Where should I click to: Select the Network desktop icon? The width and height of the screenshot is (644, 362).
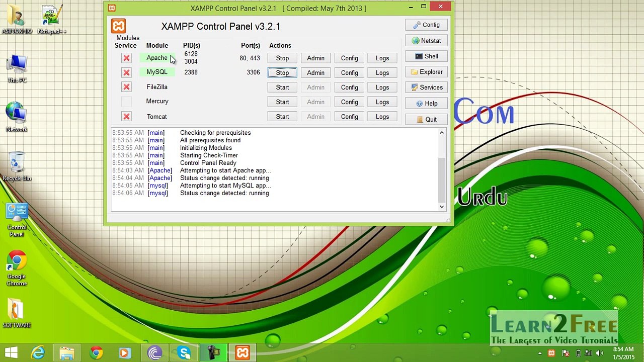click(x=17, y=118)
